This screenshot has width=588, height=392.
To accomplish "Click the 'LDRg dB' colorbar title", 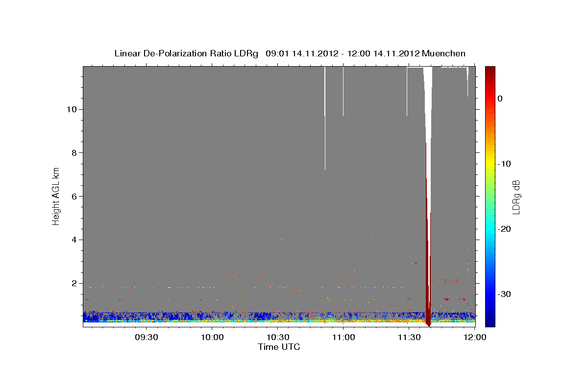I will (516, 196).
